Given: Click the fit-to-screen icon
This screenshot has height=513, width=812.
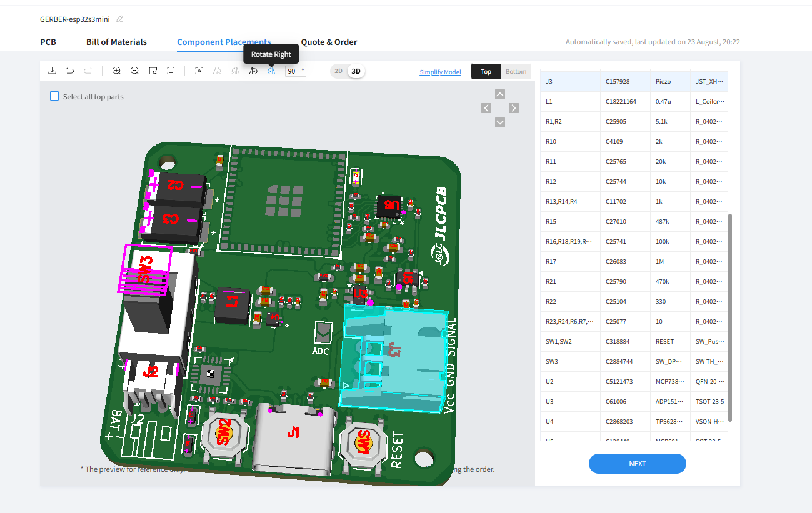Looking at the screenshot, I should [171, 71].
